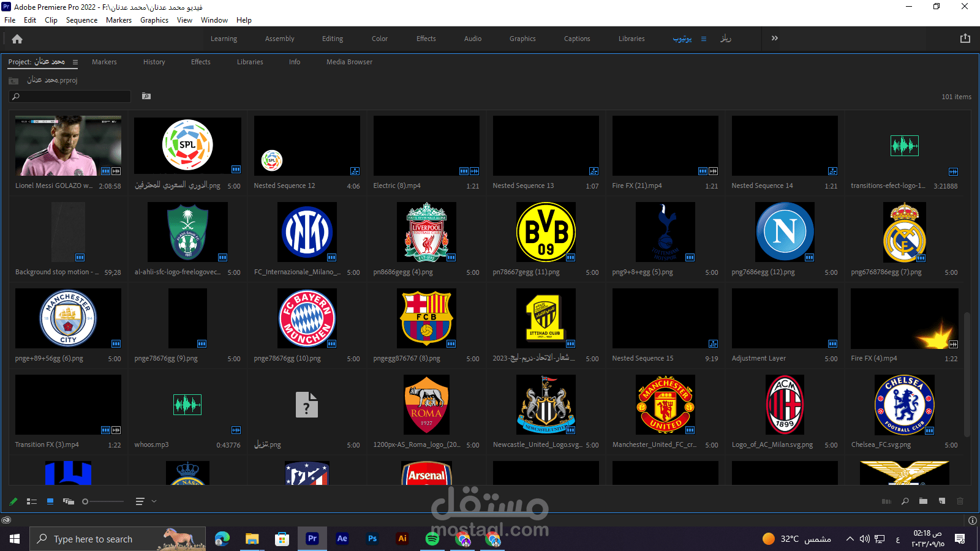Open the Sequence menu

pyautogui.click(x=81, y=20)
